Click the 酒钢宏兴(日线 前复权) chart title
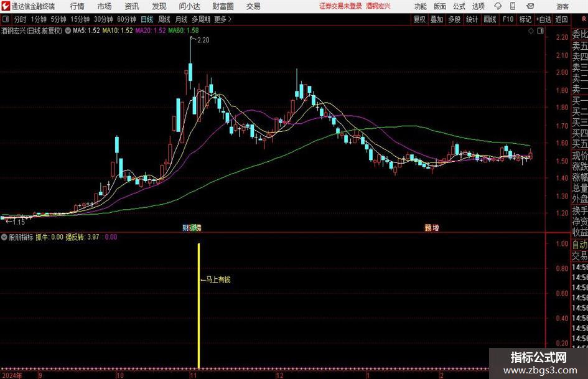588x379 pixels. click(x=32, y=30)
